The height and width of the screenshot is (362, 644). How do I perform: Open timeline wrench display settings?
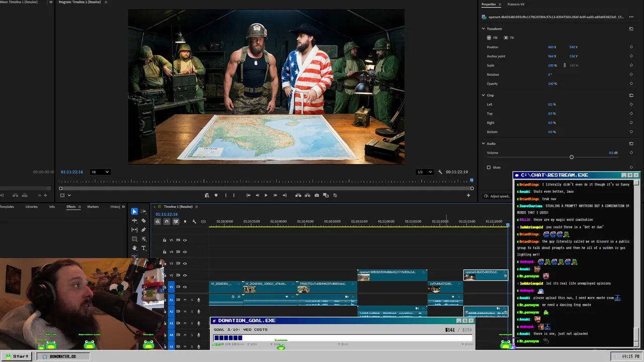pyautogui.click(x=194, y=221)
